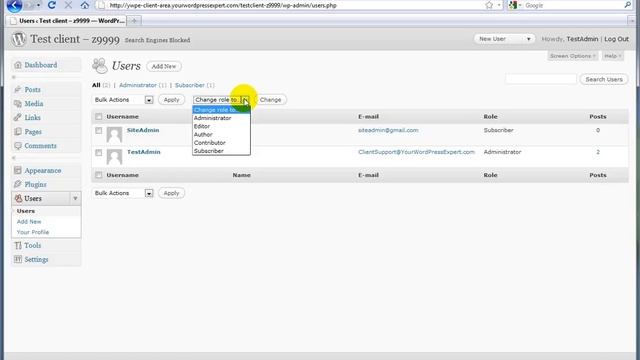The width and height of the screenshot is (640, 360).
Task: Open the browser search engine dropdown arrow
Action: (x=520, y=5)
